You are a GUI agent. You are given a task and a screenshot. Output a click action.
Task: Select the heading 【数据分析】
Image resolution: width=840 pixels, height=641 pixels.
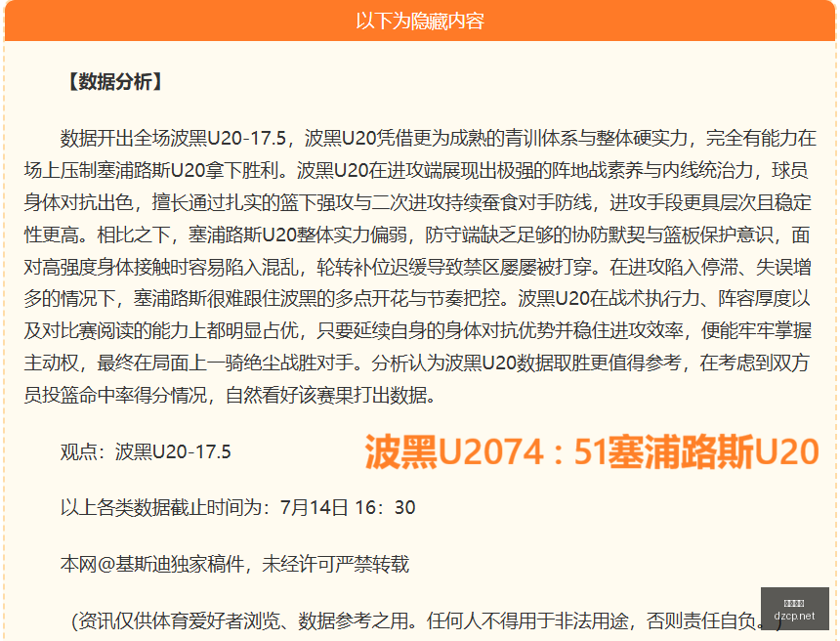click(x=115, y=82)
